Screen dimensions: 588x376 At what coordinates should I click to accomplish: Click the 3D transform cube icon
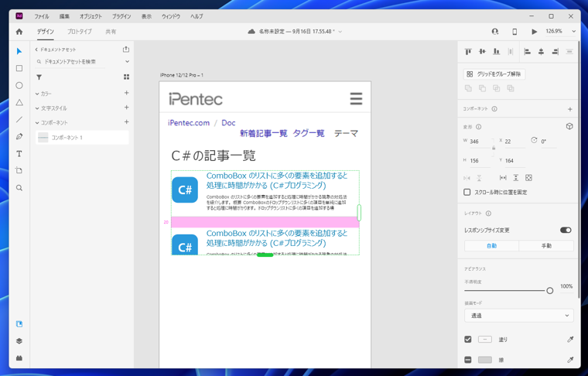[x=569, y=126]
